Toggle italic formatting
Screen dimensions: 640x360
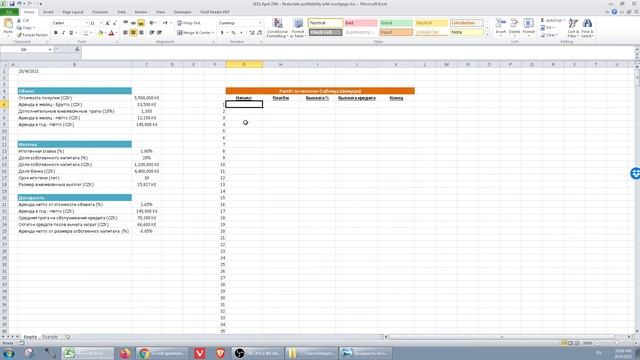pos(63,33)
